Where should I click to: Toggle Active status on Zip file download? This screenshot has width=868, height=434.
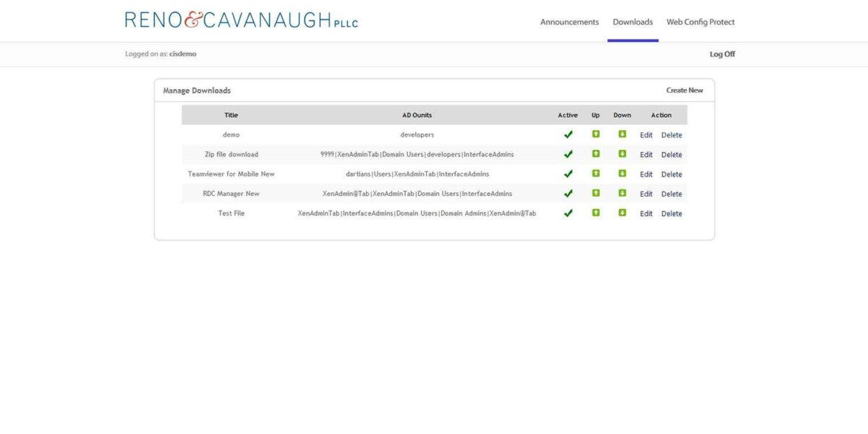click(568, 154)
